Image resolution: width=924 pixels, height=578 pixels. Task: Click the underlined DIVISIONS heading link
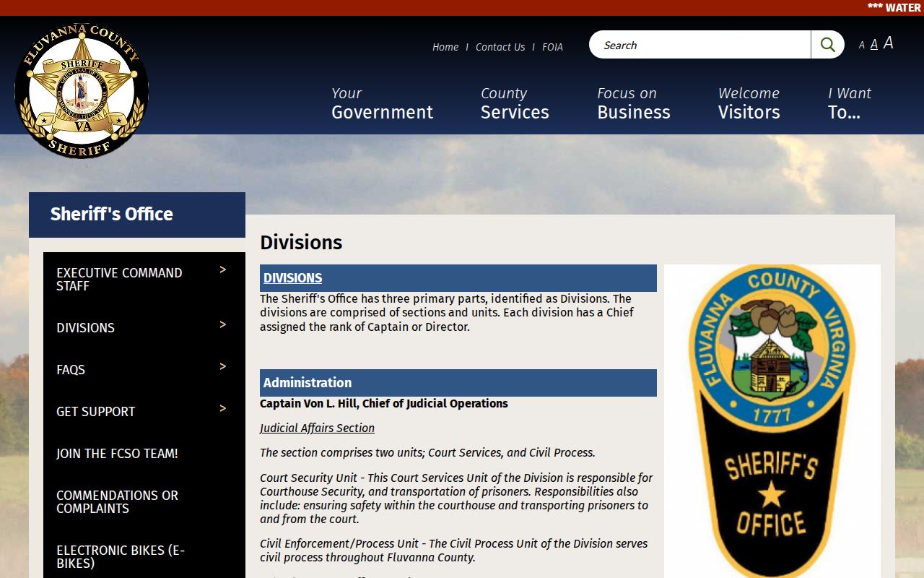tap(292, 278)
